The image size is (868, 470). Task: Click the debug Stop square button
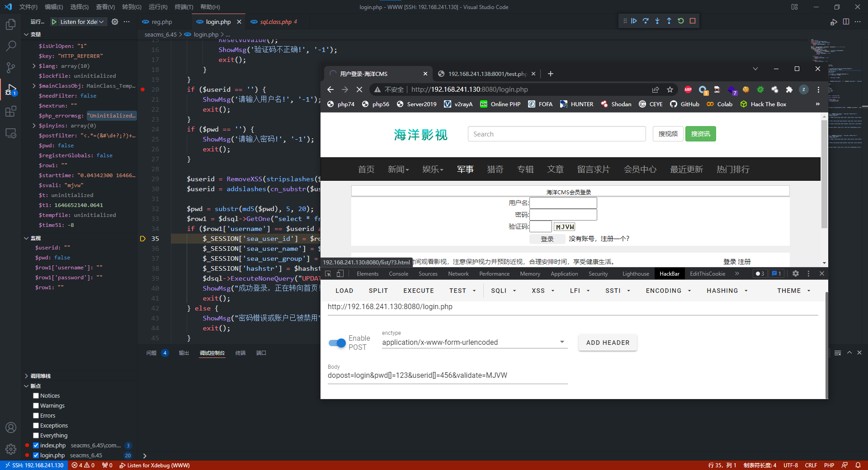click(693, 21)
